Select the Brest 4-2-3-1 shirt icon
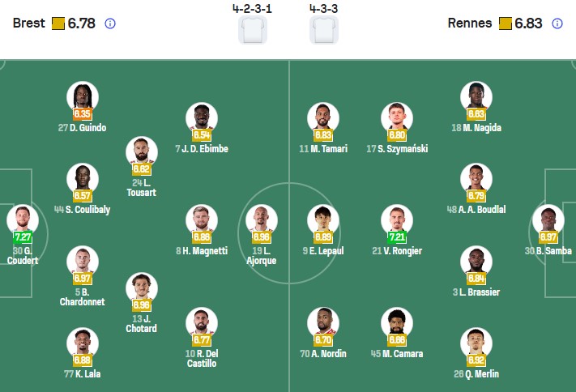The image size is (576, 392). coord(252,30)
